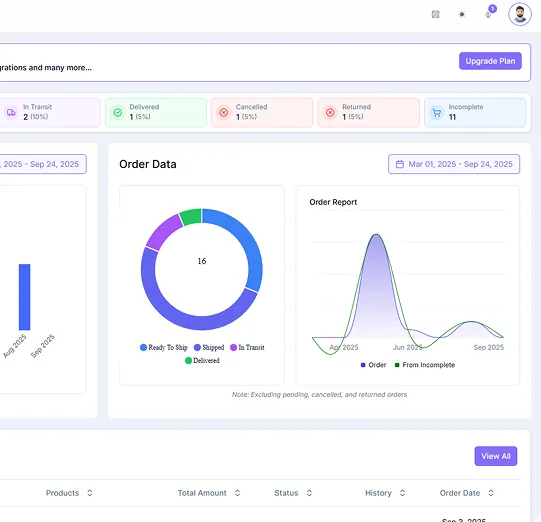The width and height of the screenshot is (541, 522).
Task: Toggle the light/dark theme sun icon
Action: [462, 14]
